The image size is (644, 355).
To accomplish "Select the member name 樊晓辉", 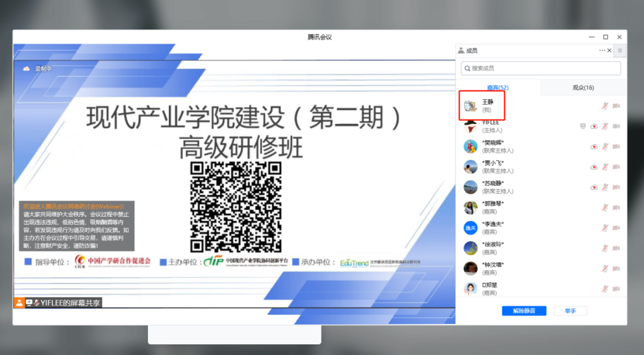I will point(493,143).
